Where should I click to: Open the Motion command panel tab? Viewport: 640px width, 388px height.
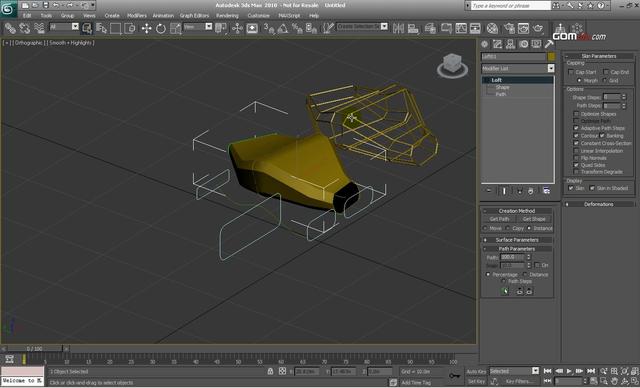point(523,44)
